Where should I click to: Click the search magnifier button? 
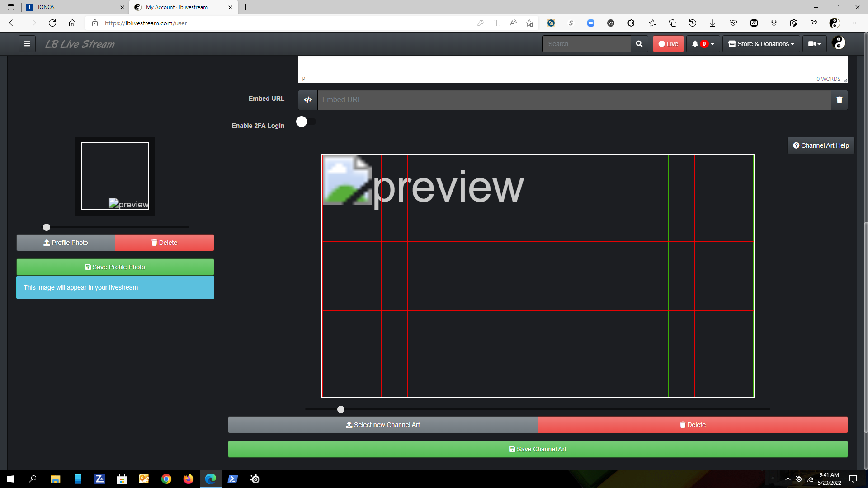coord(639,44)
